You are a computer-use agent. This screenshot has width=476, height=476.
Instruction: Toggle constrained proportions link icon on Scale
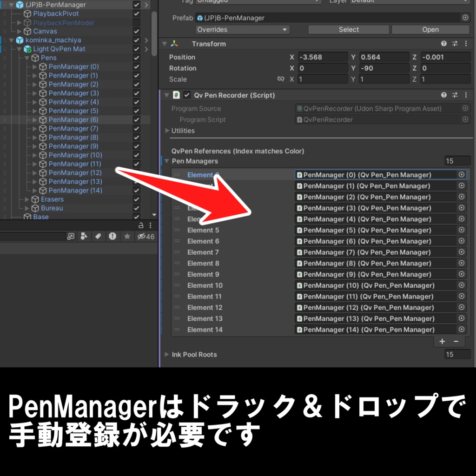tap(281, 79)
